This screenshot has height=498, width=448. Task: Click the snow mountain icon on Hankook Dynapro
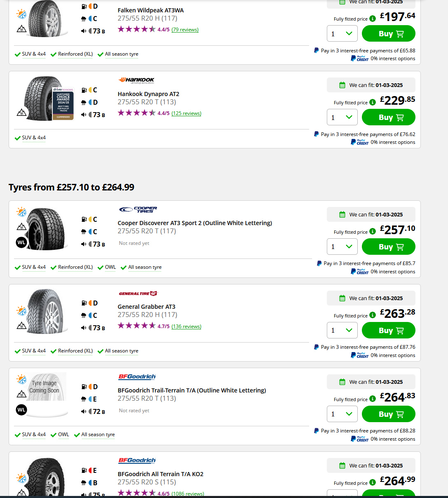(21, 112)
